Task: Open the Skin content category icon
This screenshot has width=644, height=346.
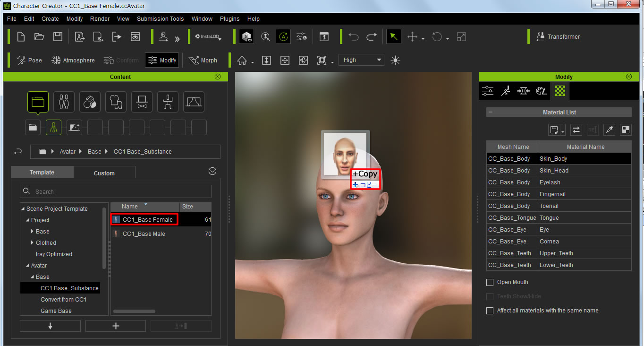Action: tap(90, 102)
